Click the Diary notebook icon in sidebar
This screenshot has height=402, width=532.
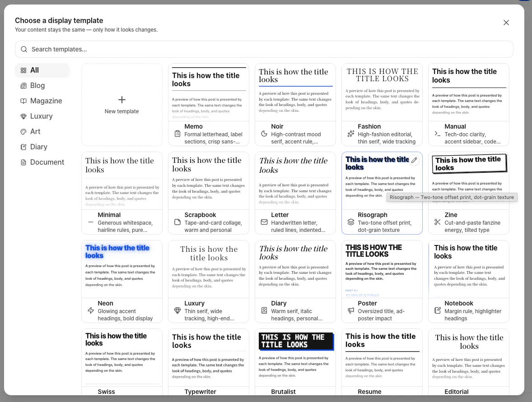(23, 147)
